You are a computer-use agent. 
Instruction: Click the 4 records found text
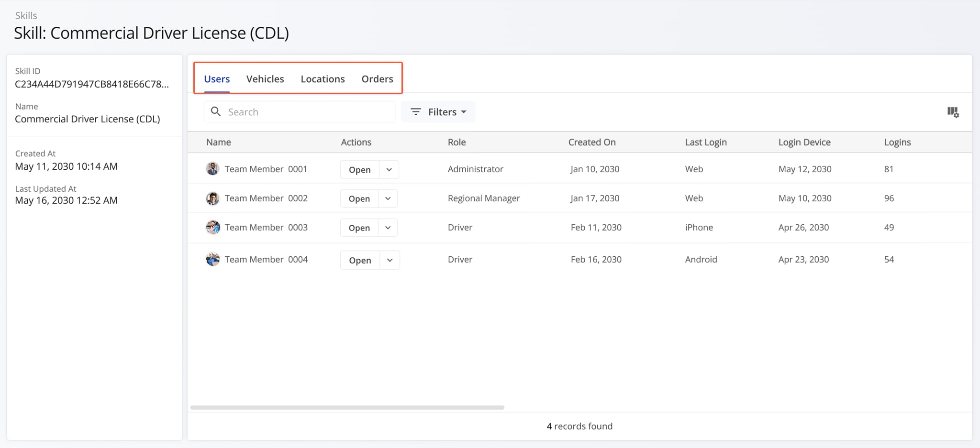point(579,426)
